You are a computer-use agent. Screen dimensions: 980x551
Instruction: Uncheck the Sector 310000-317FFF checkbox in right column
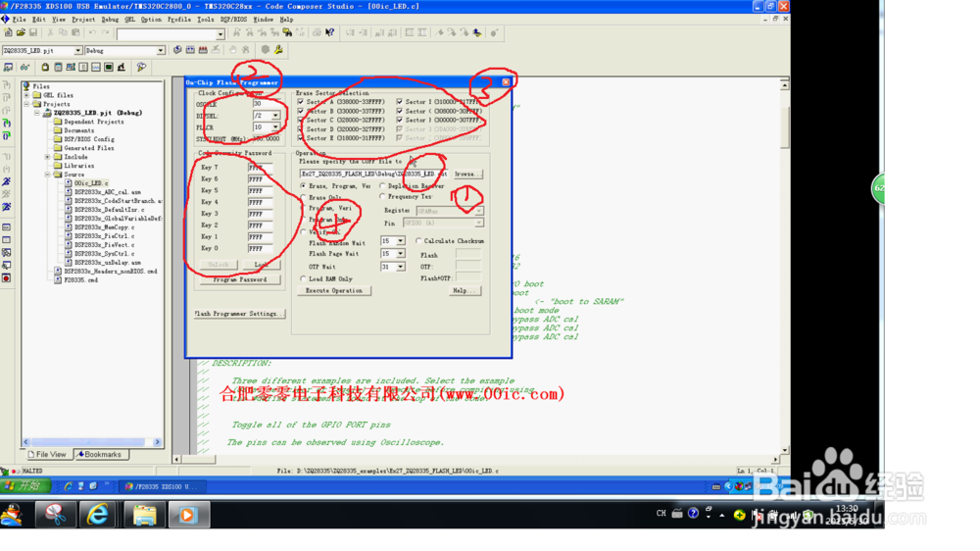point(400,101)
